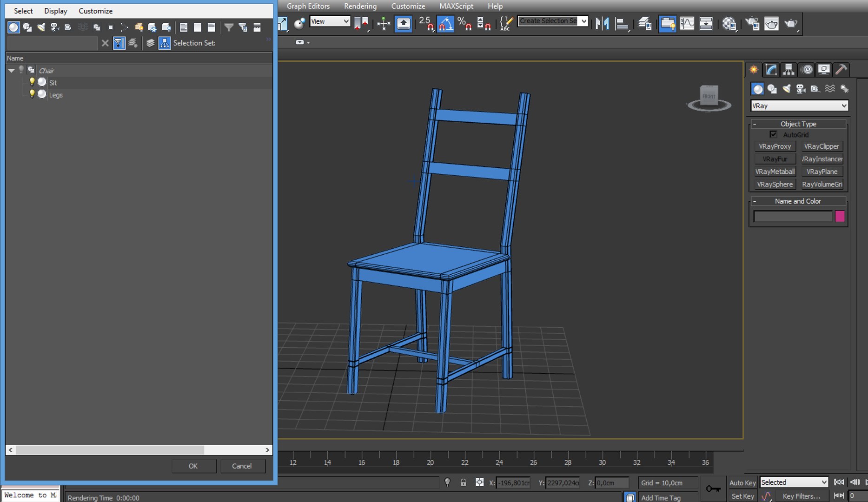
Task: Toggle the Angle Snap button
Action: pos(445,23)
